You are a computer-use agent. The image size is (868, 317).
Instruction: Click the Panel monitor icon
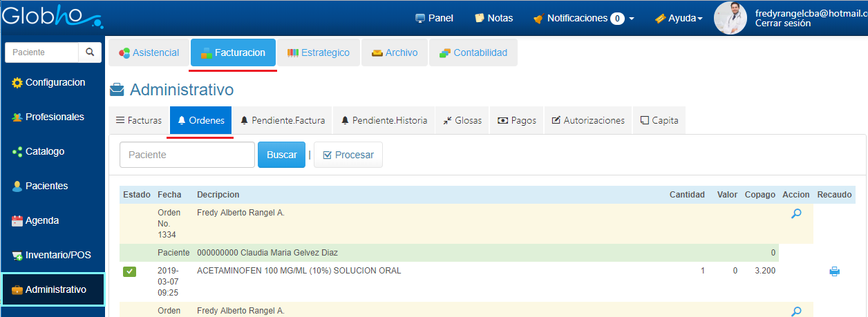click(x=419, y=18)
